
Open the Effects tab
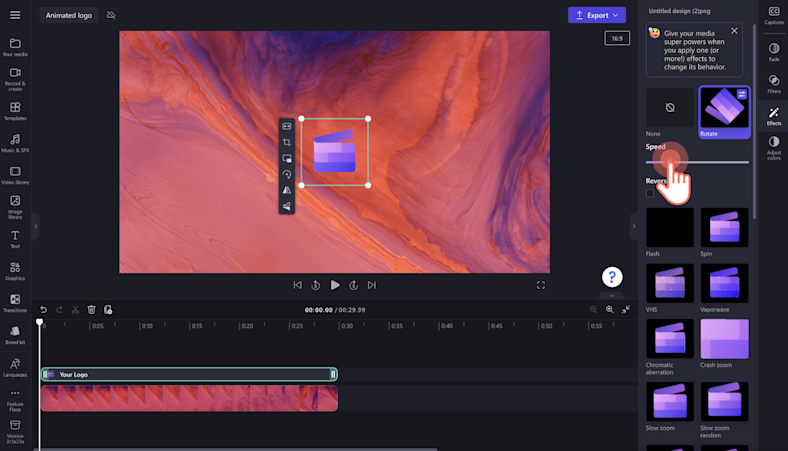pos(774,116)
